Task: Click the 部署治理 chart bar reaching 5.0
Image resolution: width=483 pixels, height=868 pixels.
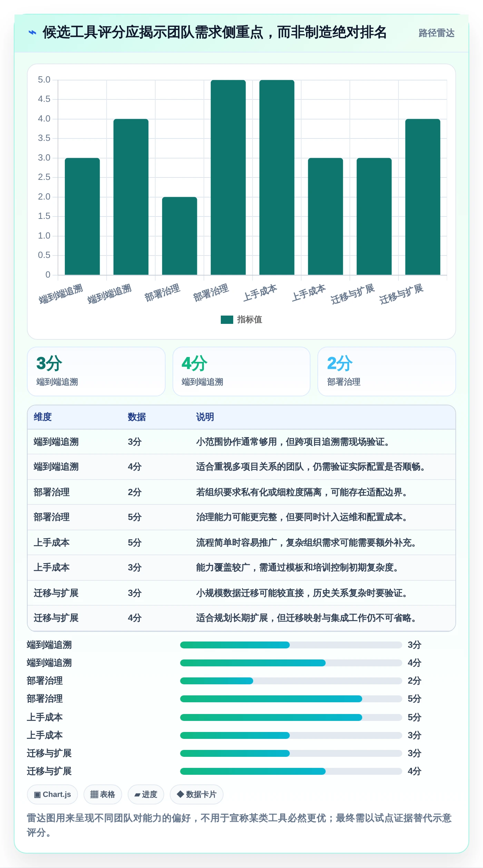Action: pos(228,177)
